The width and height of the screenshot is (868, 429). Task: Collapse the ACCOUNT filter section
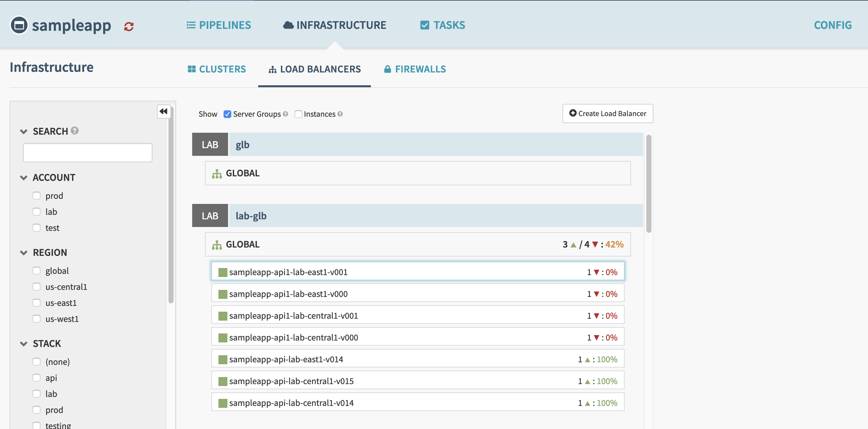[x=24, y=177]
